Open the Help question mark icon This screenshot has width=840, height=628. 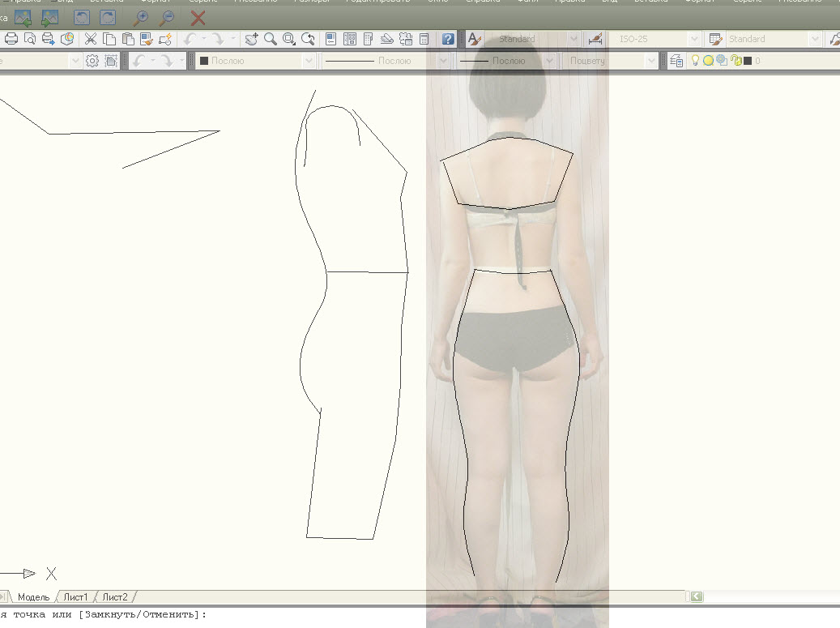pos(447,39)
